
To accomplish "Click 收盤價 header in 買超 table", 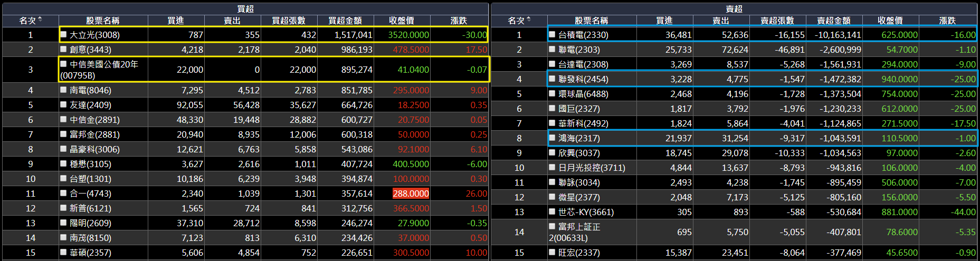I will point(402,20).
